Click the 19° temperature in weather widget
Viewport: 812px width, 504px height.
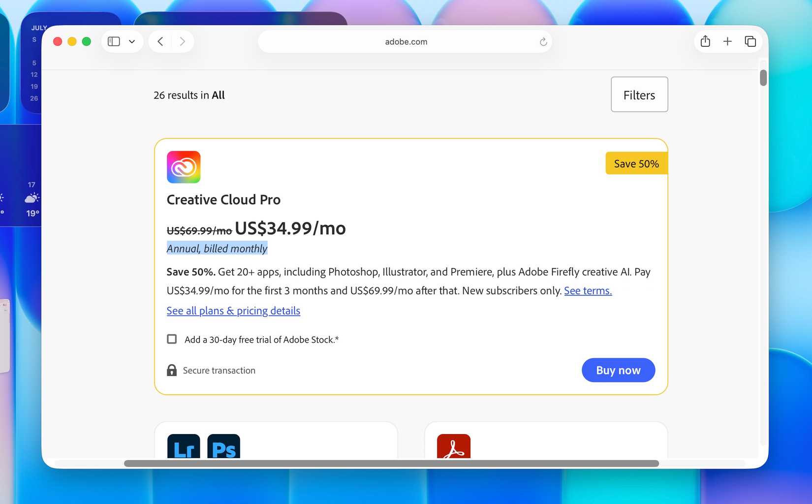32,213
